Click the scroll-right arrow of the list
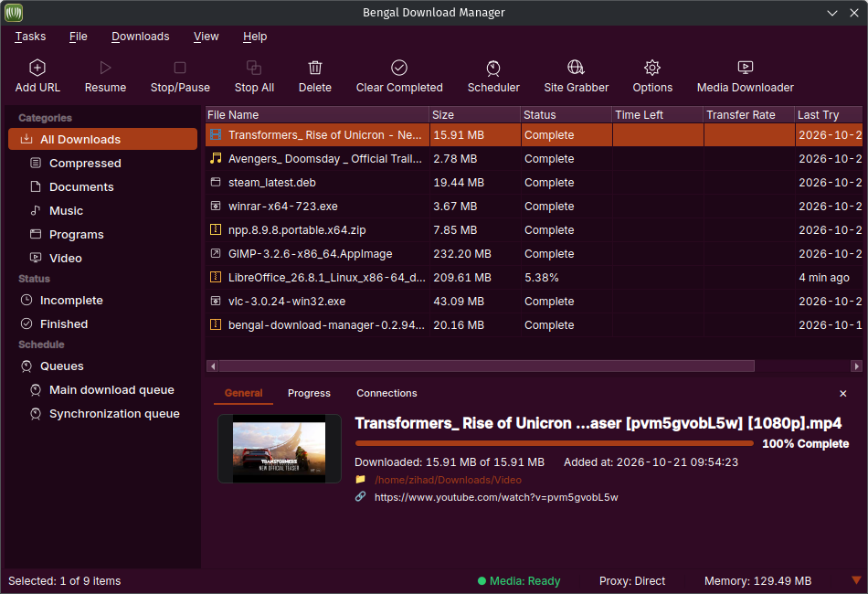This screenshot has height=594, width=868. tap(856, 366)
